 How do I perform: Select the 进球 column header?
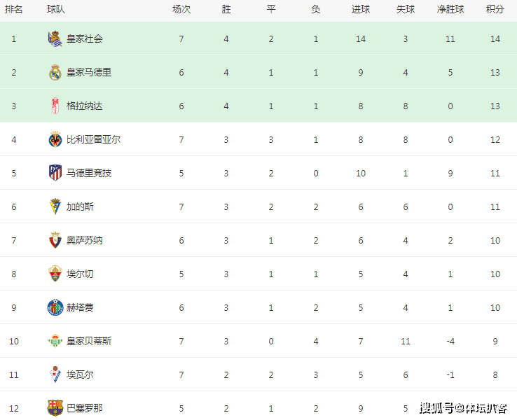(360, 9)
